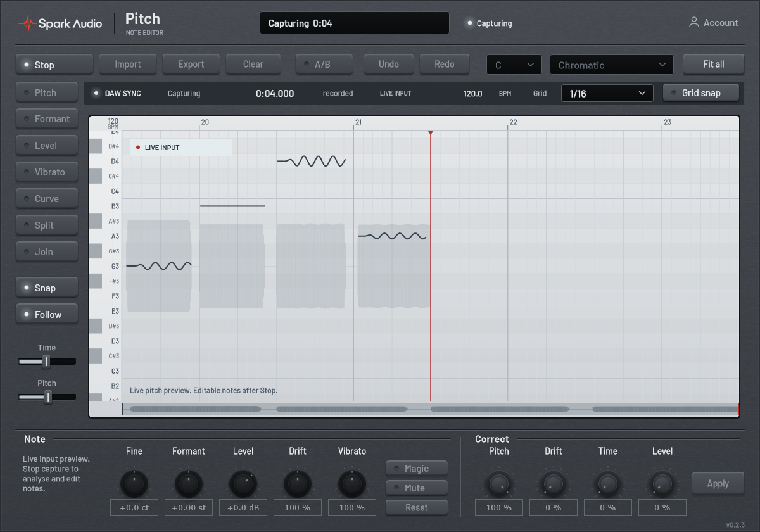
Task: Open the key dropdown showing C
Action: click(x=514, y=65)
